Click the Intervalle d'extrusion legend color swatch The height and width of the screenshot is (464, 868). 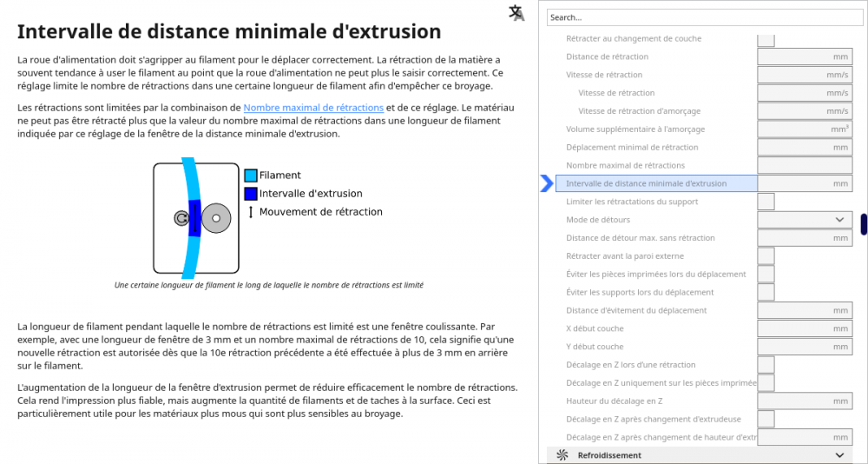pos(251,194)
